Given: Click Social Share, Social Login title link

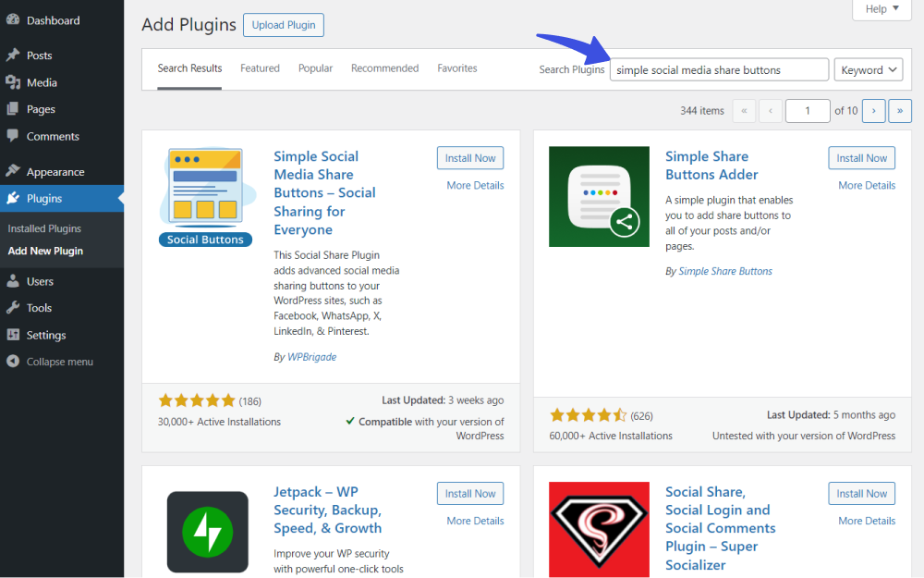Looking at the screenshot, I should (x=720, y=528).
